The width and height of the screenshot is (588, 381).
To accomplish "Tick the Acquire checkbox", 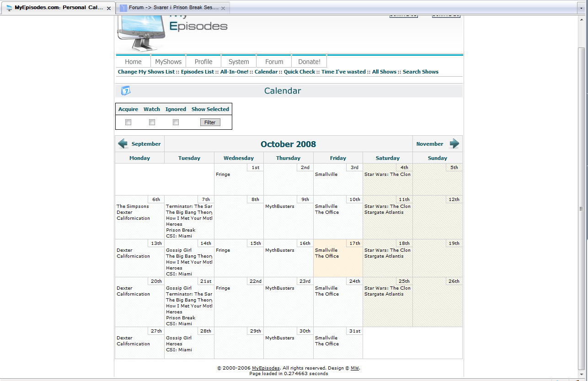I will 128,122.
